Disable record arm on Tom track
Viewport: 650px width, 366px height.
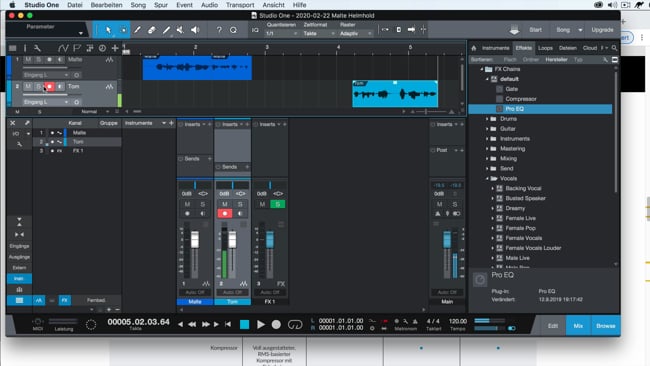pos(49,86)
